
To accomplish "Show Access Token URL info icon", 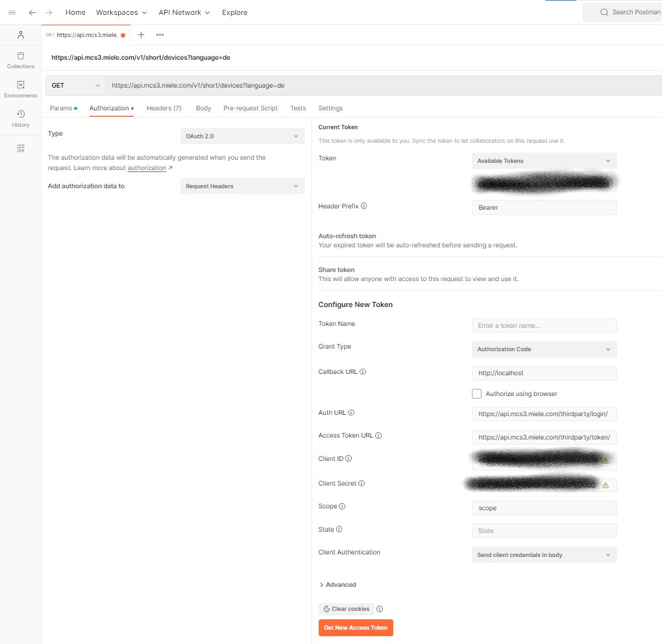I will tap(378, 436).
